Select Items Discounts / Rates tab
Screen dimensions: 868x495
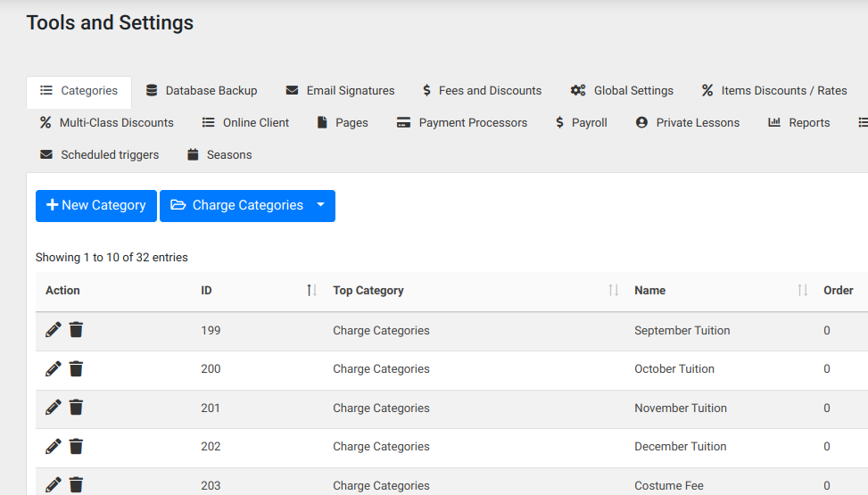[774, 91]
